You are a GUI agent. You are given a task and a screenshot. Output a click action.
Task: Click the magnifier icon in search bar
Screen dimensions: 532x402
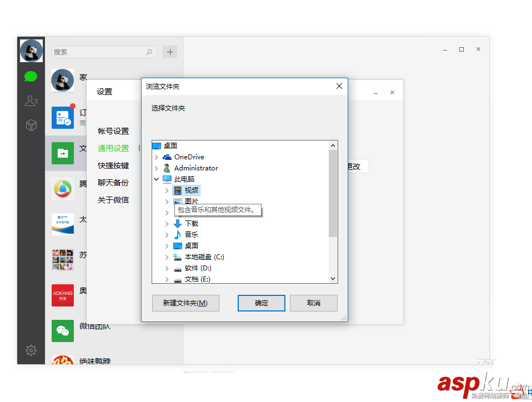149,51
